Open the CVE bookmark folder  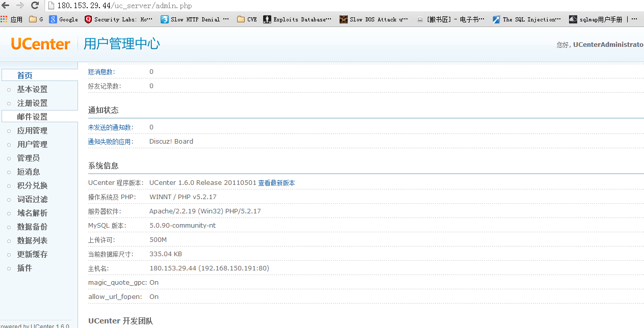[247, 19]
